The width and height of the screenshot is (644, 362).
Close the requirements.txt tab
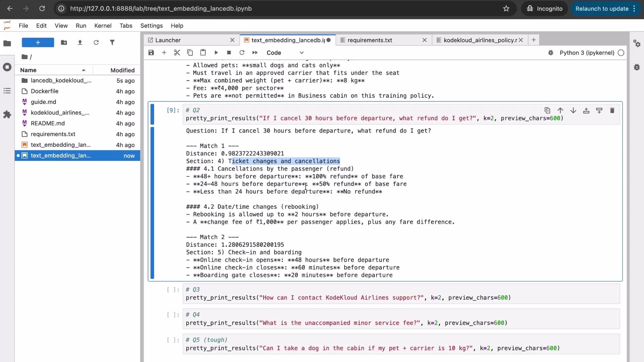[x=424, y=40]
